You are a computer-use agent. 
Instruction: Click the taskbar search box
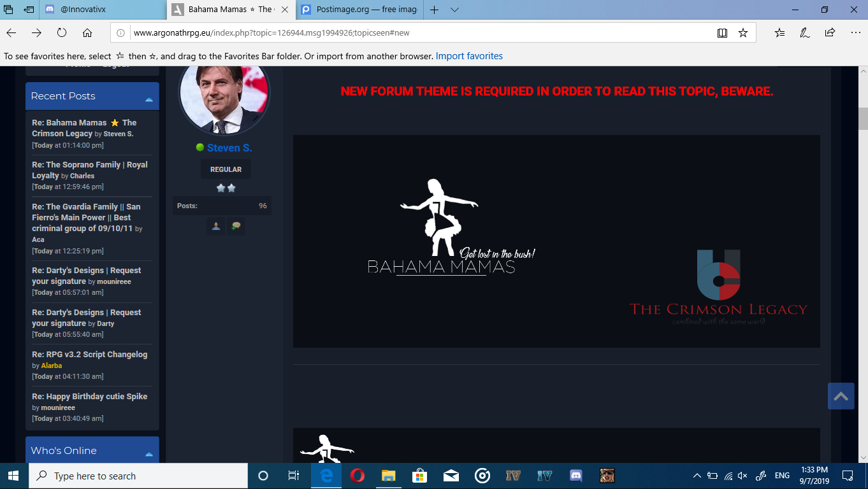[x=138, y=476]
